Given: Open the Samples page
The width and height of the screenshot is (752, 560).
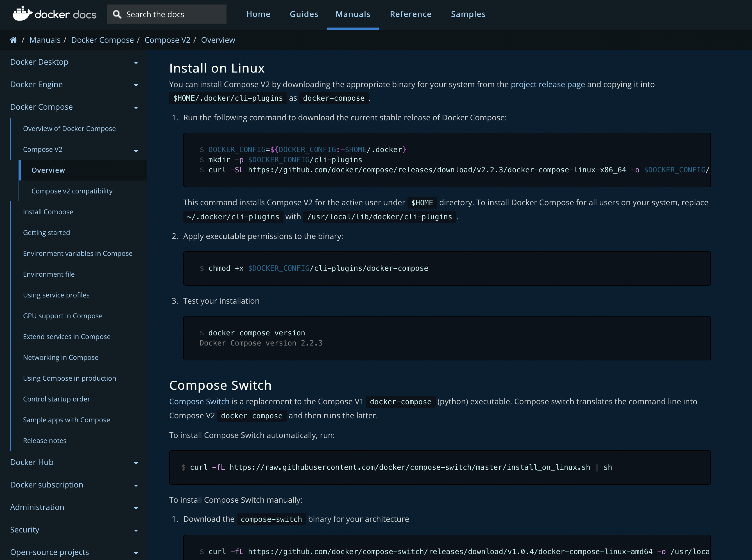Looking at the screenshot, I should tap(468, 14).
